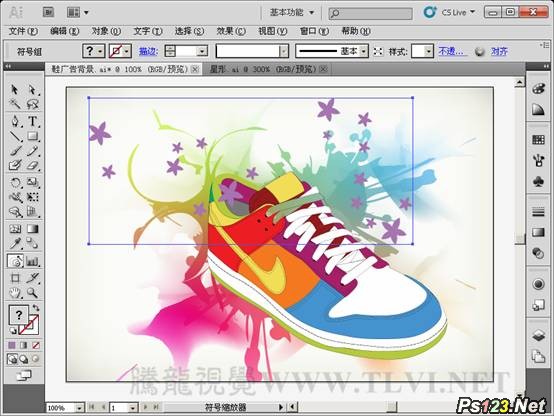Select the Pencil tool

pos(32,151)
